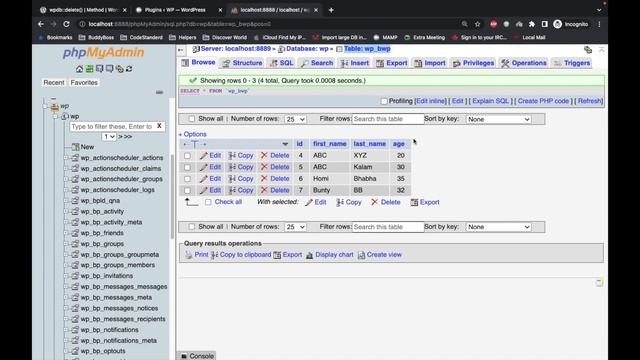The width and height of the screenshot is (640, 360).
Task: Bookmark page with the star icon
Action: tap(478, 24)
